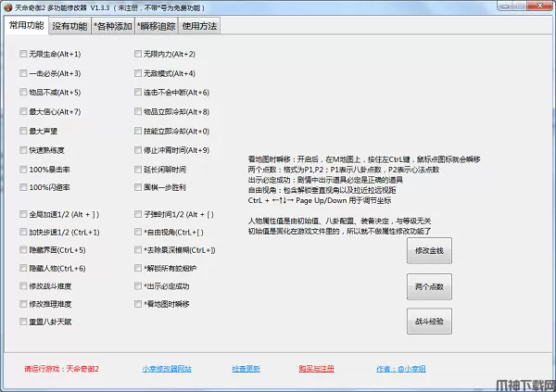Enable 100%暴击率 option
The width and height of the screenshot is (556, 392).
23,170
